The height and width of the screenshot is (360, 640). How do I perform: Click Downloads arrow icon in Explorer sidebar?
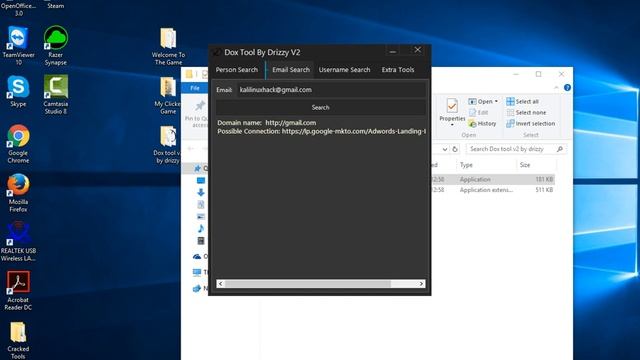click(201, 192)
